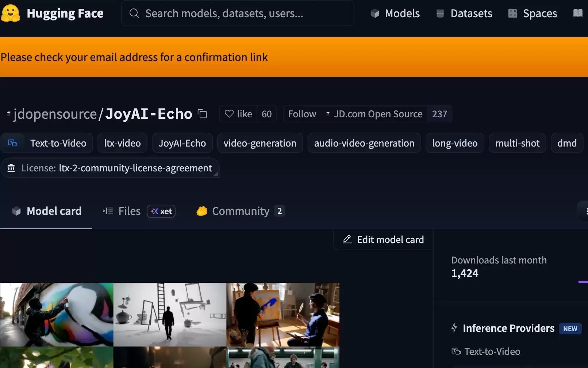Click the Community count badge 2

(280, 211)
